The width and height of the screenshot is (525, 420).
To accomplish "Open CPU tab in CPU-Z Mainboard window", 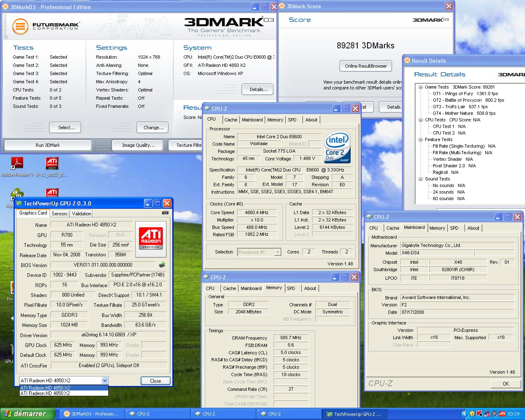I will [373, 228].
